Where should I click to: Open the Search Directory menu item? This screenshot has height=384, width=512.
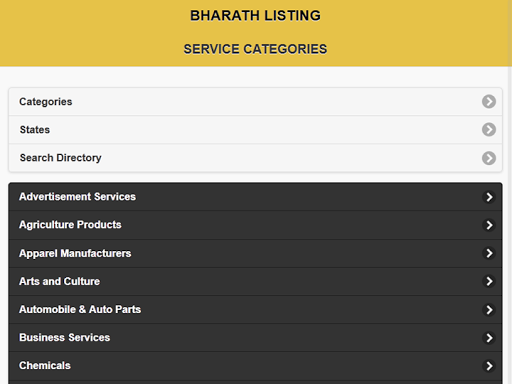255,158
